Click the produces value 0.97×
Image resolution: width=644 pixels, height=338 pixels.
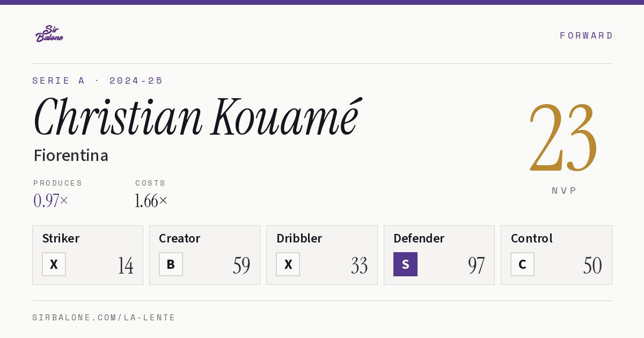click(x=51, y=201)
